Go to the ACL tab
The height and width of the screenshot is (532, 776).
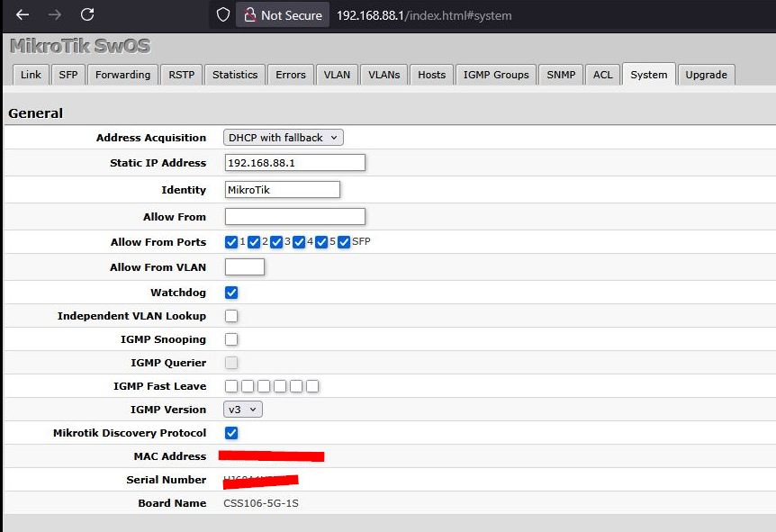click(603, 75)
